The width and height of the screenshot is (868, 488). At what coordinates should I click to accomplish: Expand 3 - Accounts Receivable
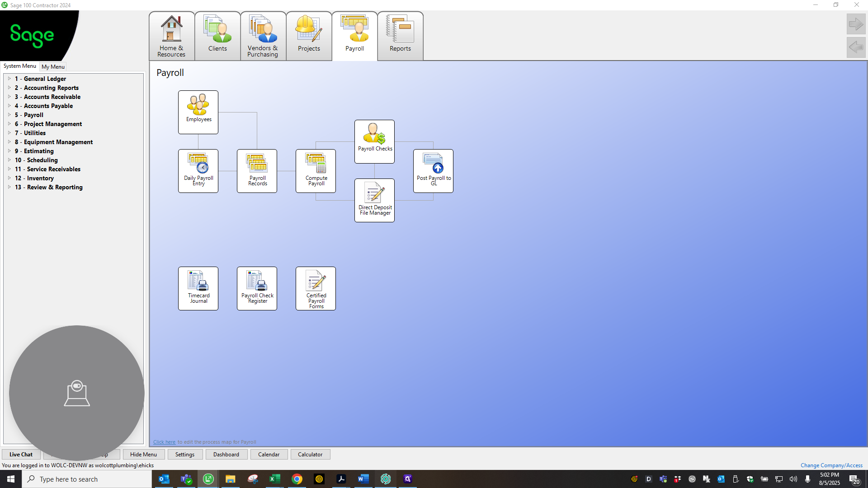(x=9, y=97)
